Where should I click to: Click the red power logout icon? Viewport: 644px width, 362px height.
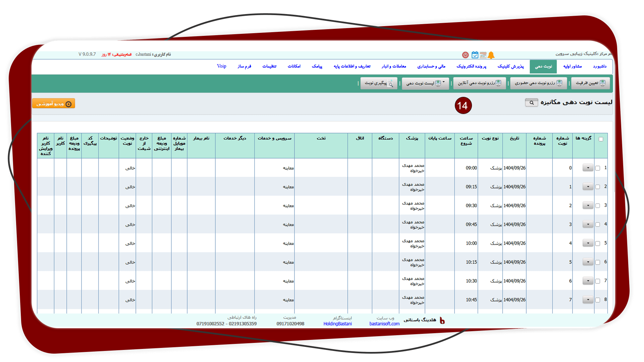(x=465, y=55)
